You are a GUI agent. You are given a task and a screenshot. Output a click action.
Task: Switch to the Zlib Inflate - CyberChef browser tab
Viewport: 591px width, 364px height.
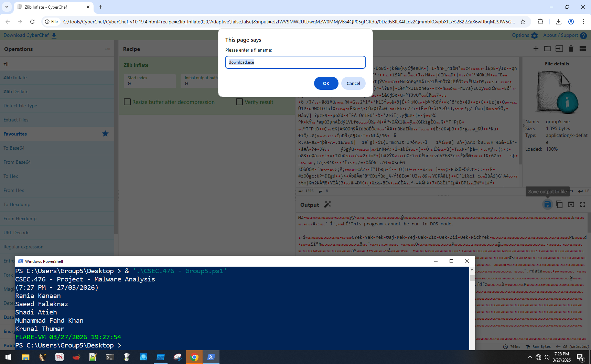click(x=53, y=7)
